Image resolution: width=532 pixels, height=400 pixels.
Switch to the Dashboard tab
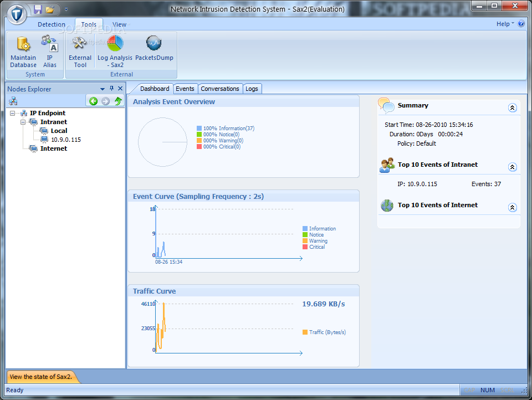(x=155, y=89)
